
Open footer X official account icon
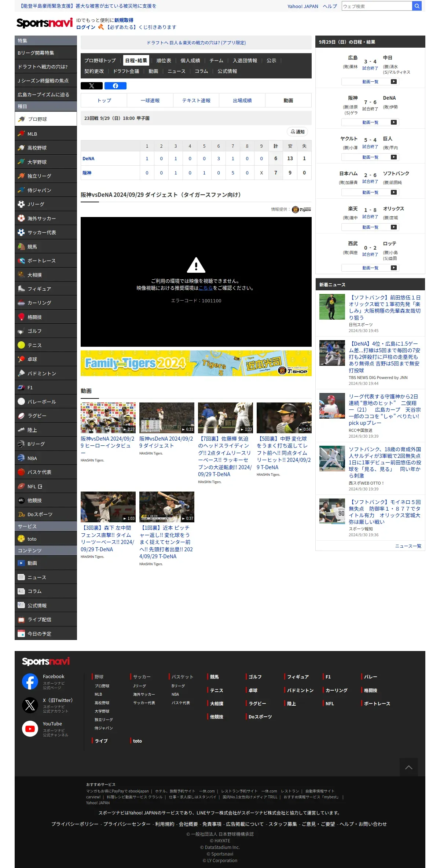pos(30,705)
